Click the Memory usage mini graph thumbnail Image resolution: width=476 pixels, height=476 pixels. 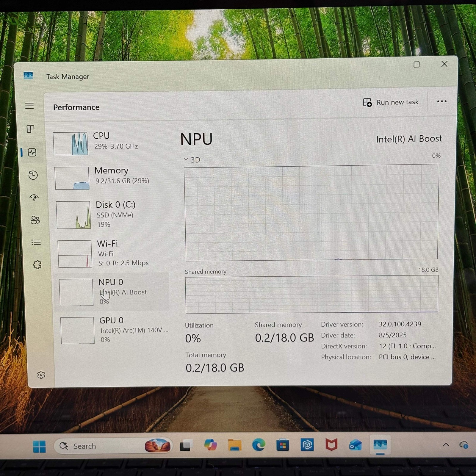72,178
